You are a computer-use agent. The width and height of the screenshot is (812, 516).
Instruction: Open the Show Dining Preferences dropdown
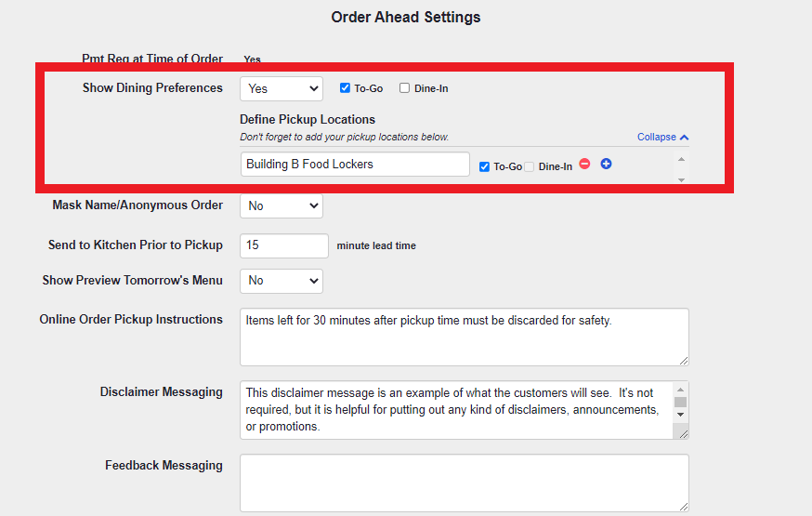282,88
